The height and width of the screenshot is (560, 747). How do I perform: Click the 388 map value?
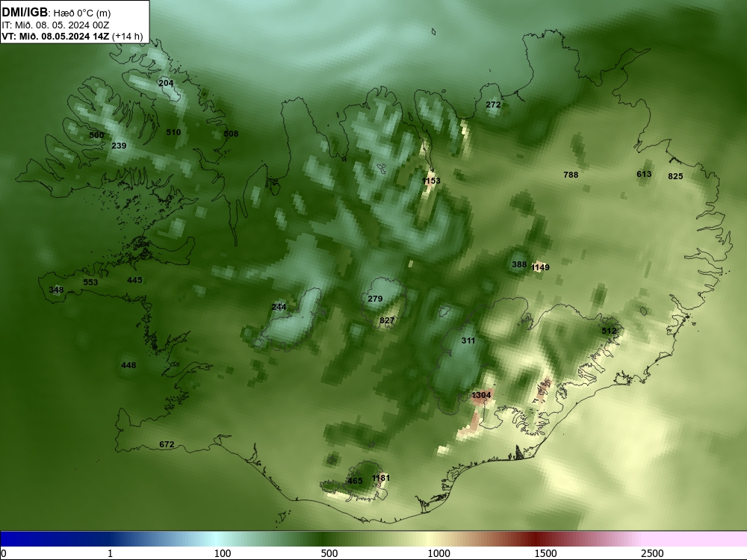point(519,264)
